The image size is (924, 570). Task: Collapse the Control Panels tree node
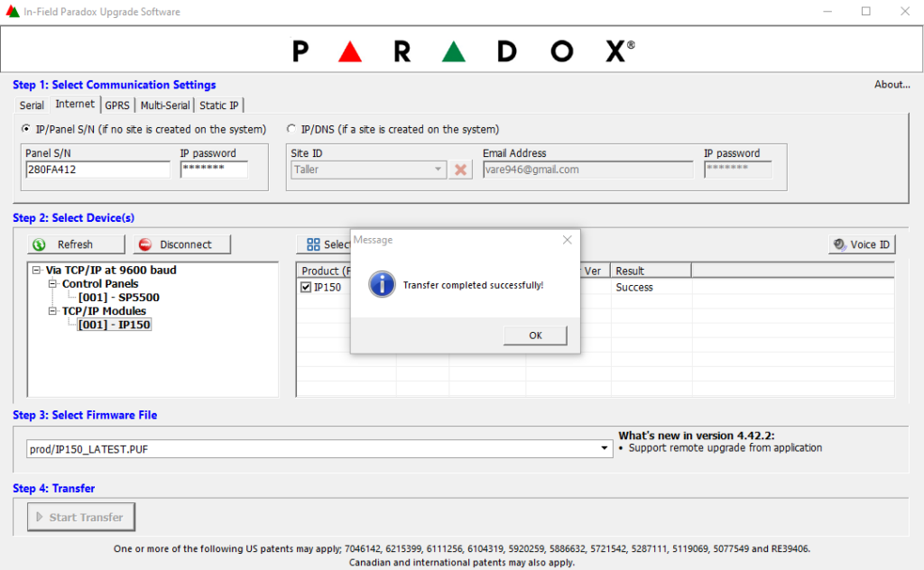pyautogui.click(x=52, y=284)
